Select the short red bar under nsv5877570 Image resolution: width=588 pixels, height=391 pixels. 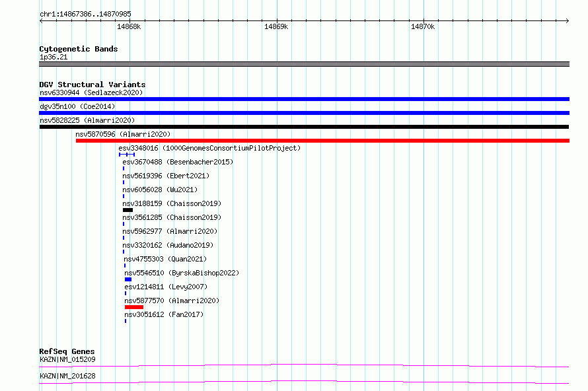134,307
